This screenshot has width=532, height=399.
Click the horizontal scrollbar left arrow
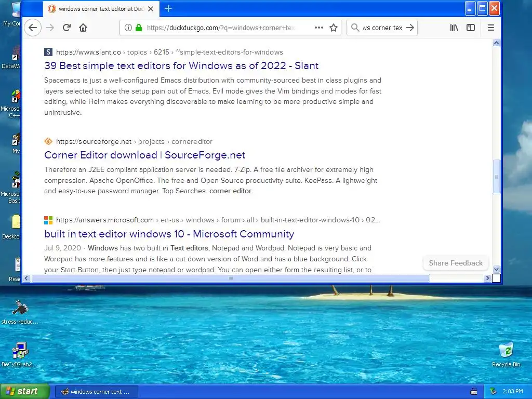[x=26, y=278]
